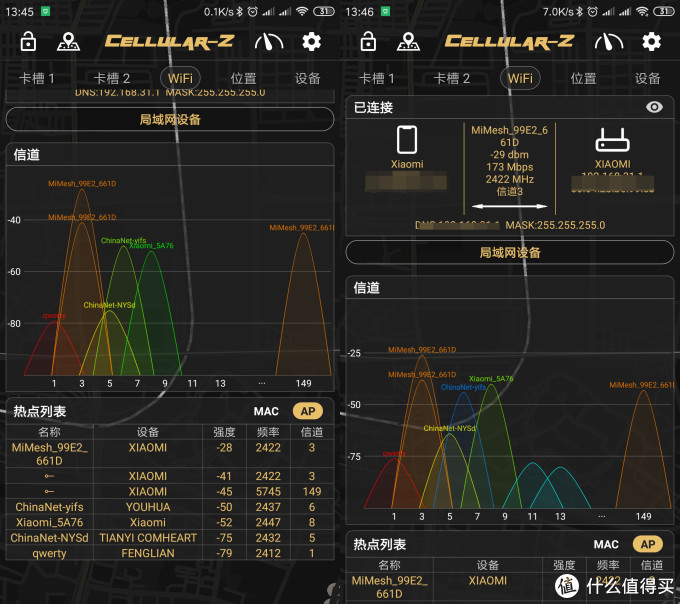Viewport: 680px width, 604px height.
Task: Tap the XIAOMI router icon in the connected panel
Action: click(x=612, y=140)
